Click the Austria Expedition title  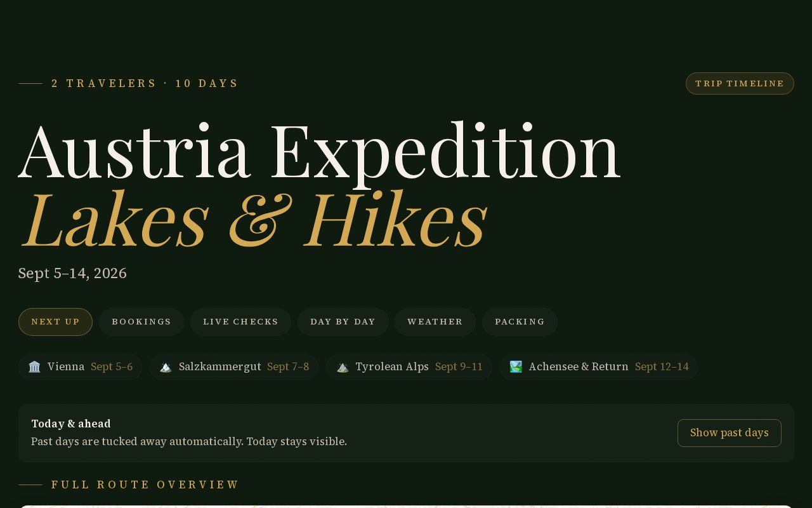point(319,153)
